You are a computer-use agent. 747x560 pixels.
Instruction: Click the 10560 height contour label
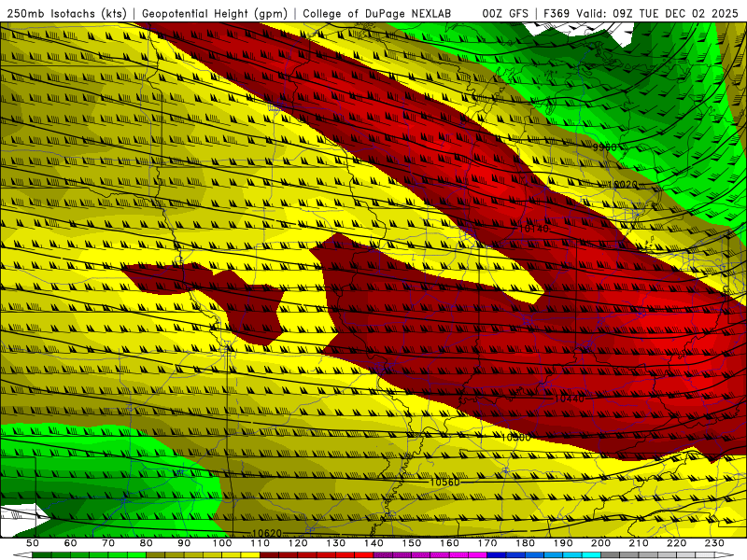click(445, 483)
